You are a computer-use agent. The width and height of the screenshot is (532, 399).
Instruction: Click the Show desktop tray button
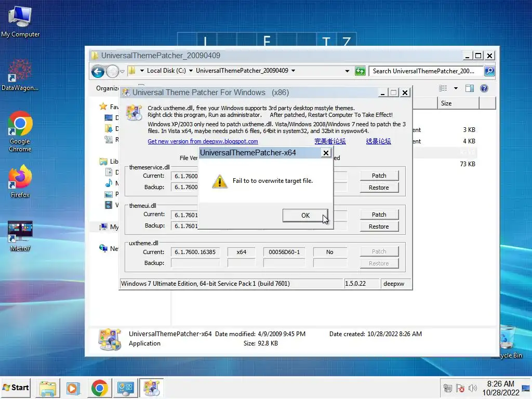(x=526, y=388)
